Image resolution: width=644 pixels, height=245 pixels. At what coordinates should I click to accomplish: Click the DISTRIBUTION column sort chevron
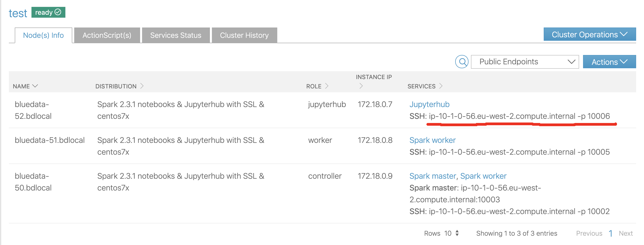(x=142, y=86)
